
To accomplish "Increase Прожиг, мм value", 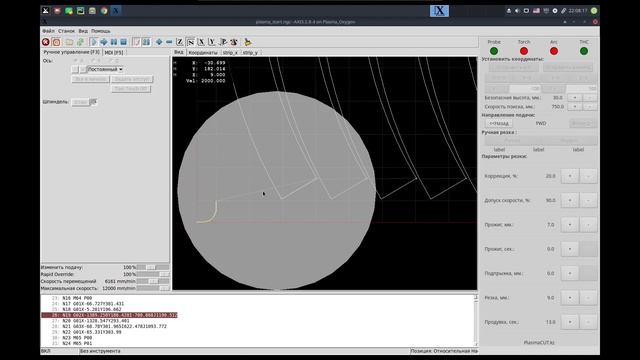I will 570,224.
